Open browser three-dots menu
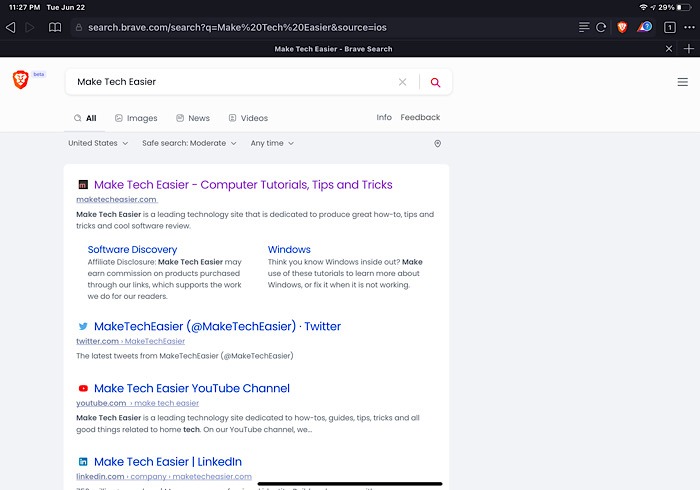The image size is (700, 490). coord(689,28)
